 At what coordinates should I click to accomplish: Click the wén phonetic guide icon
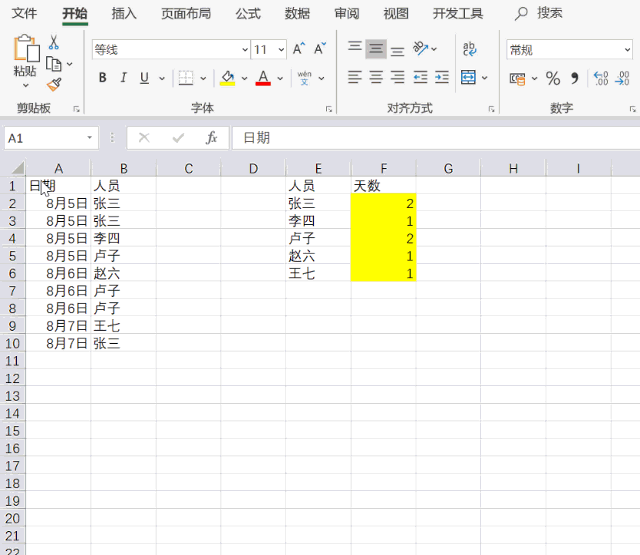tap(304, 78)
